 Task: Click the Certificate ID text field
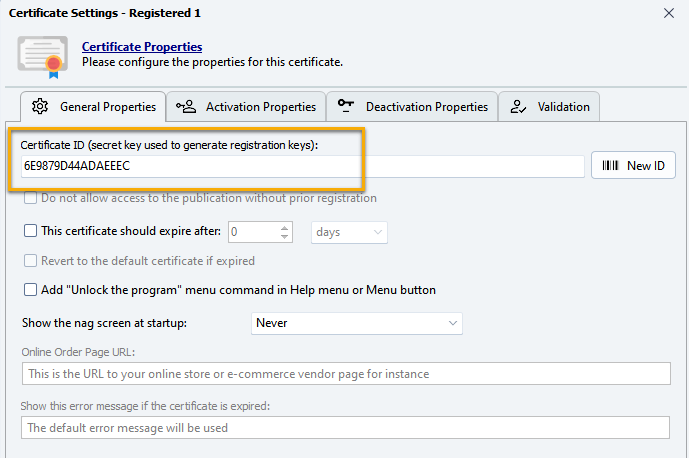[x=300, y=166]
